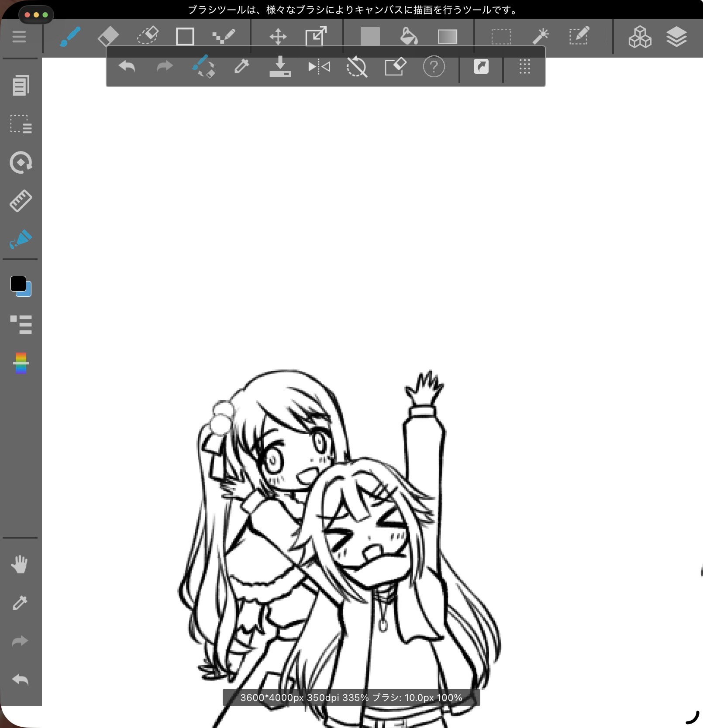This screenshot has height=728, width=703.
Task: Open the edit menu document icon
Action: [x=21, y=86]
